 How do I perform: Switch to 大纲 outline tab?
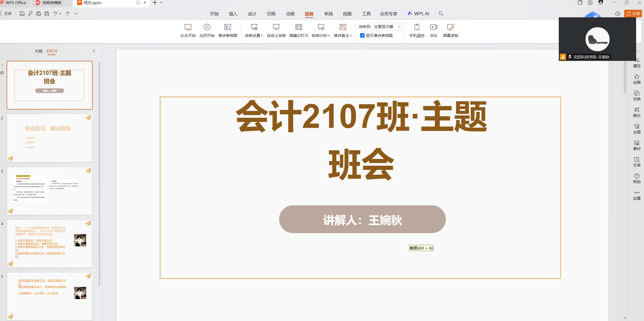(38, 51)
